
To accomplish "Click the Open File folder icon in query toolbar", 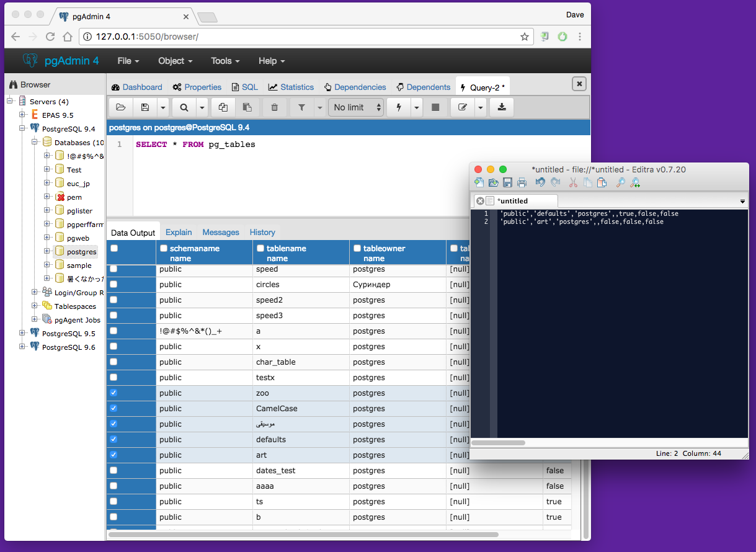I will (x=121, y=107).
